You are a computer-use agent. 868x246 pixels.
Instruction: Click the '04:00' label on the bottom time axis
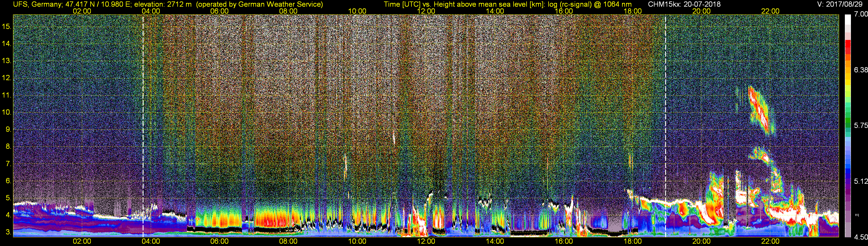pos(151,241)
